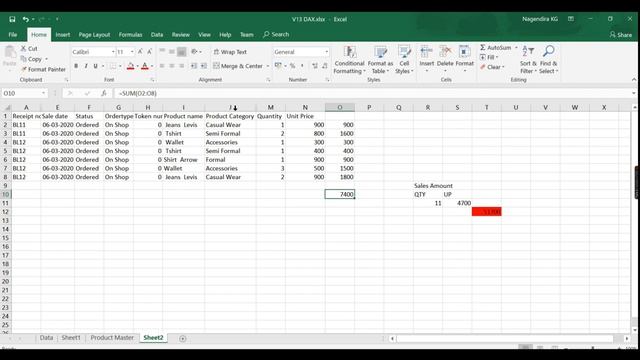Click AutoSum sigma button
This screenshot has height=360, width=640.
(x=495, y=48)
